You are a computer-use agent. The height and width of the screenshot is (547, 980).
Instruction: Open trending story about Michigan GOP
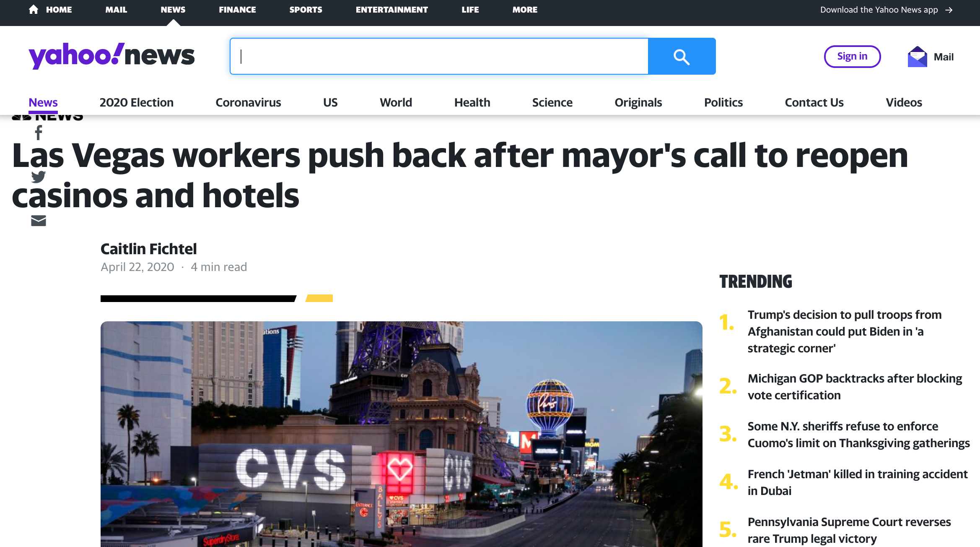click(855, 387)
